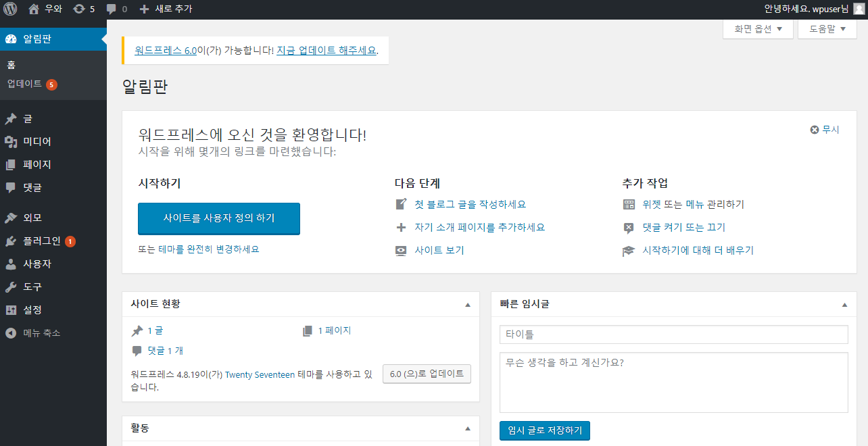
Task: Click the plugin update badge showing 1
Action: 70,241
